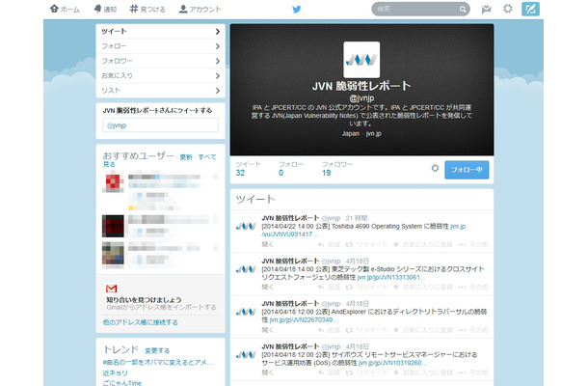
Task: Go to ホーム in the top navigation
Action: (64, 9)
